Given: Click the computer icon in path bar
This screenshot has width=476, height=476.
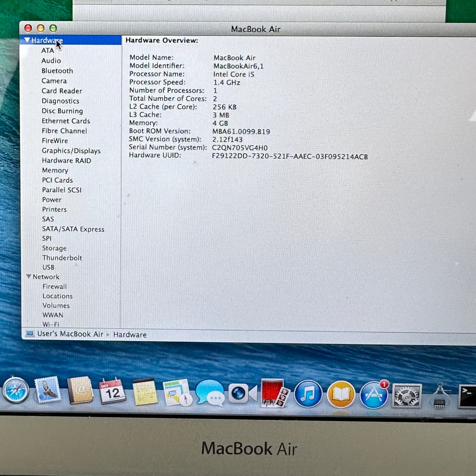Looking at the screenshot, I should coord(30,334).
